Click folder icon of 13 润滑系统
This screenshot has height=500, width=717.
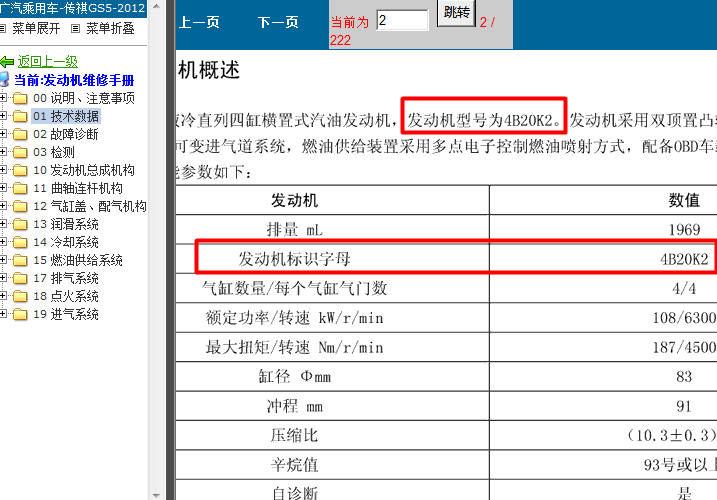pos(20,224)
